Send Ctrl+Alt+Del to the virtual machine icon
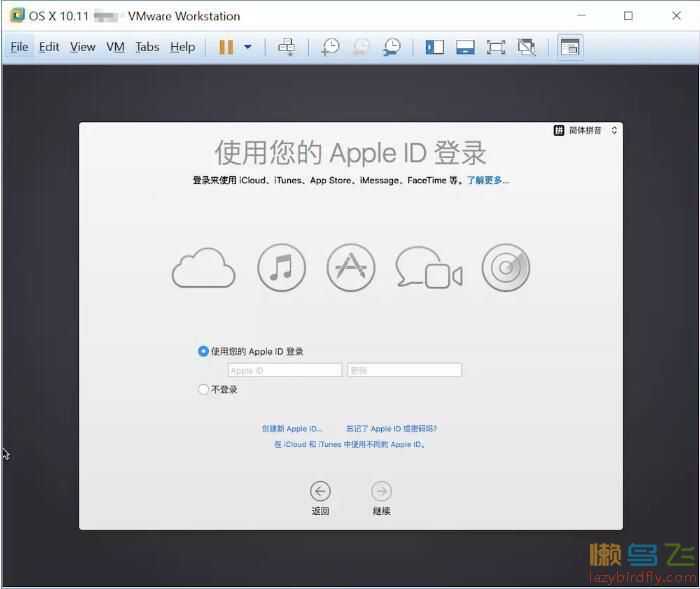The image size is (700, 589). (x=287, y=47)
